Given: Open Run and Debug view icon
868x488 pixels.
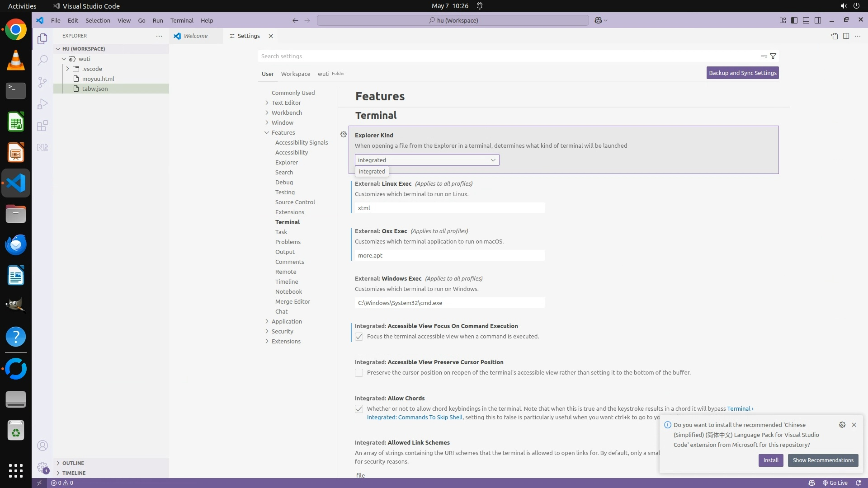Looking at the screenshot, I should coord(42,104).
